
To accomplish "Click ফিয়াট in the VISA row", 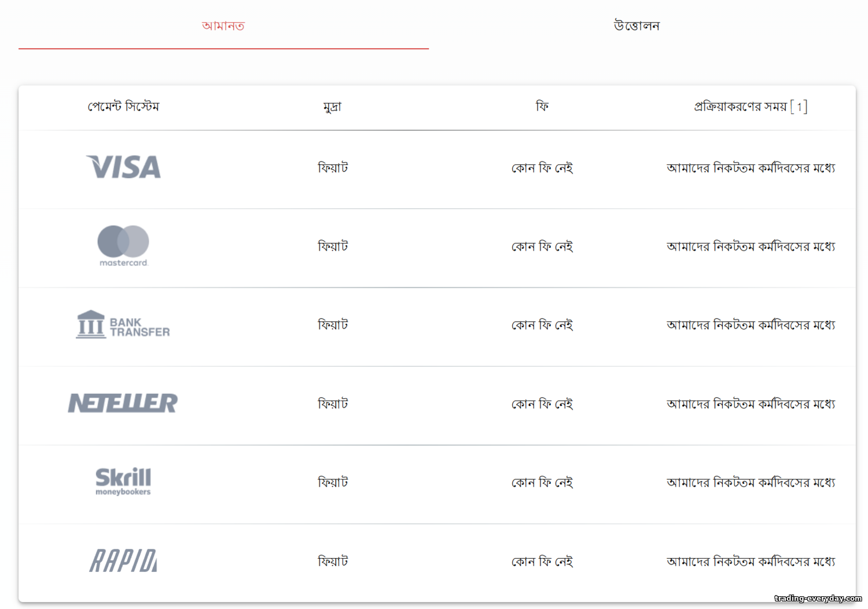I will (333, 168).
